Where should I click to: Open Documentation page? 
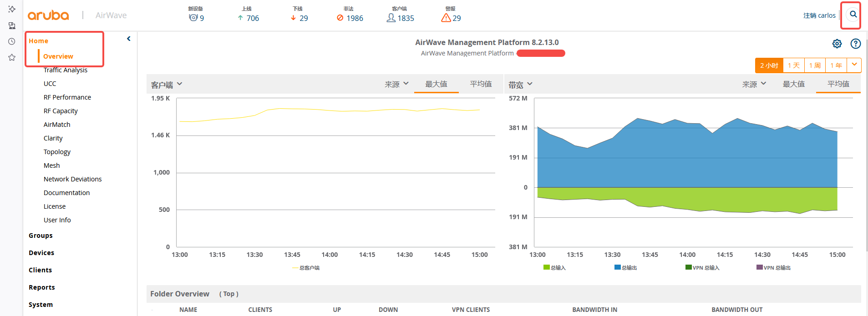[67, 193]
